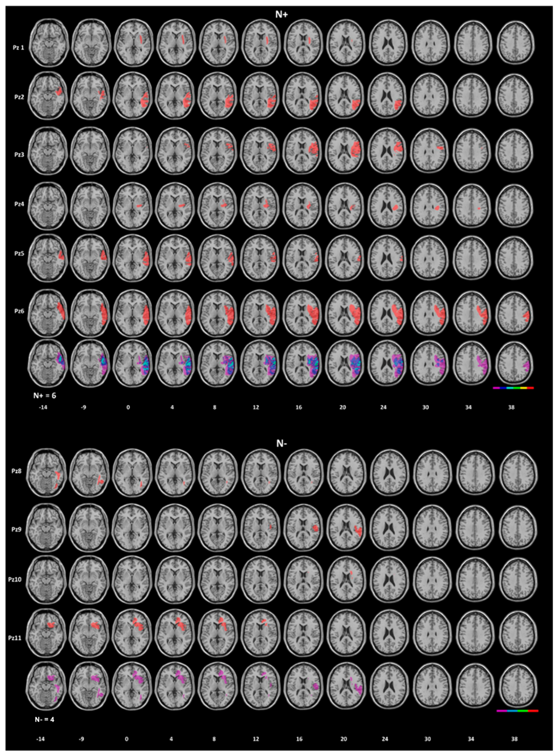Click slice coordinate -9 under N+ panel
This screenshot has width=560, height=756.
[83, 407]
